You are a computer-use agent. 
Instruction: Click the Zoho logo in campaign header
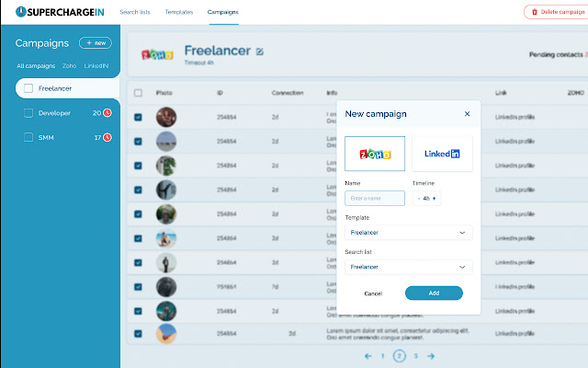tap(157, 55)
